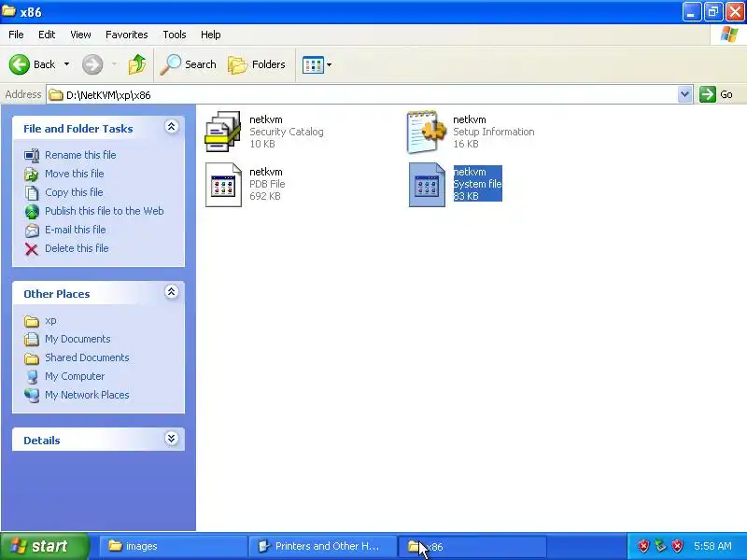Select the netkvm PDB File icon
This screenshot has width=747, height=560.
pyautogui.click(x=223, y=185)
